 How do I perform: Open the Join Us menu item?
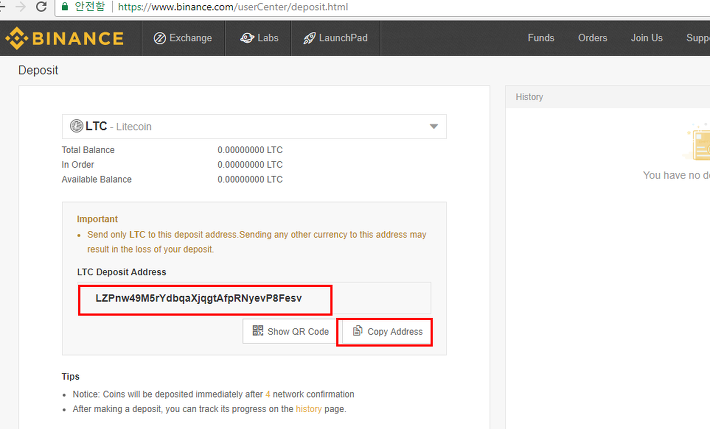(647, 38)
